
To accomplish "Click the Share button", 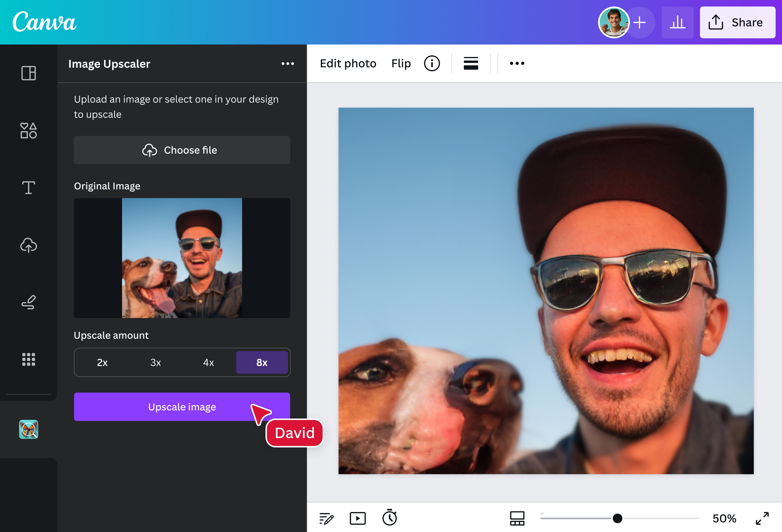I will (738, 22).
